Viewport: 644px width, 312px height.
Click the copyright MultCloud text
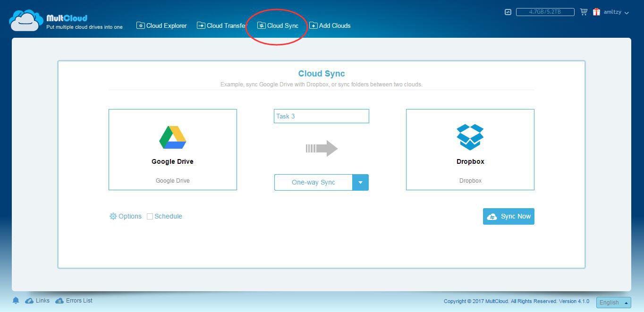pos(517,301)
